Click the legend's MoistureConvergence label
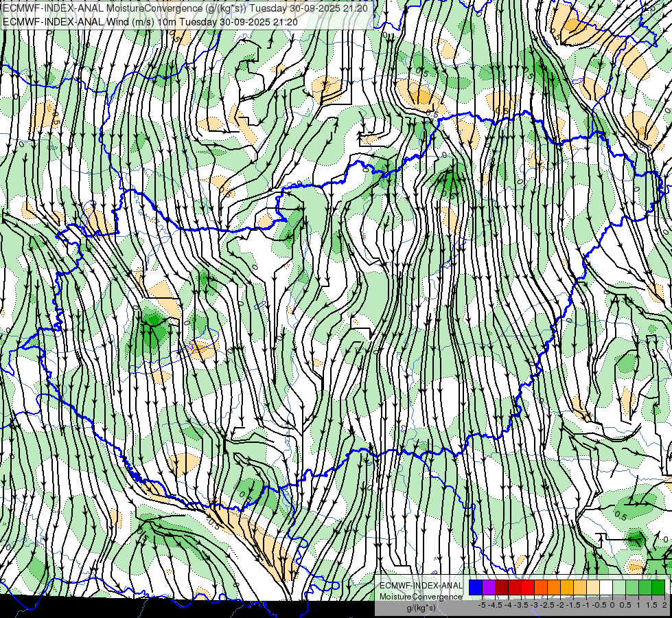This screenshot has height=618, width=672. point(421,597)
